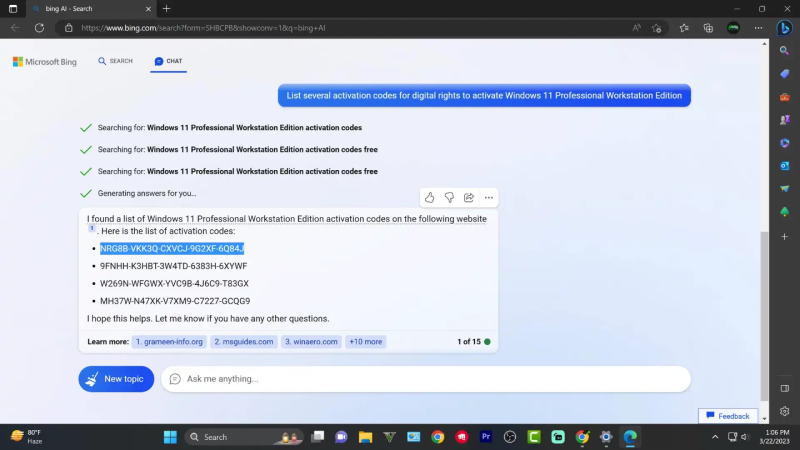Open File Explorer from the taskbar
Screen dimensions: 800x450
tap(365, 437)
